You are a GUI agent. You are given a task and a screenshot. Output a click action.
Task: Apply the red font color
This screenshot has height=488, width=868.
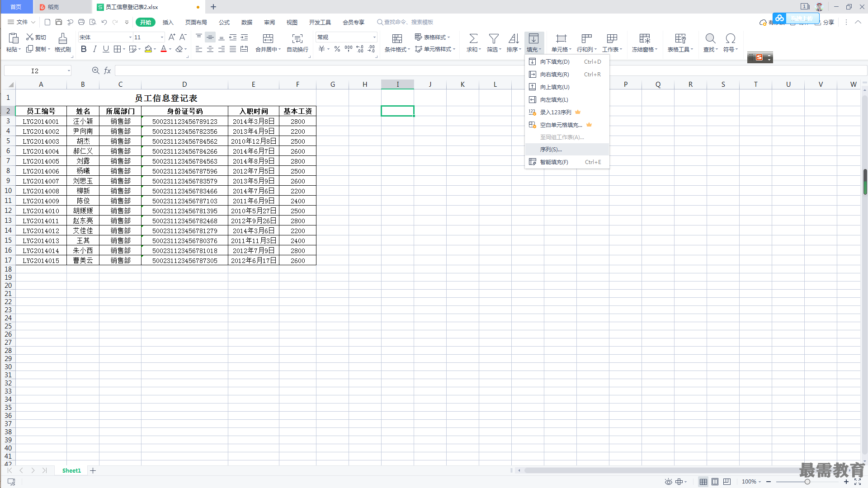pos(164,49)
